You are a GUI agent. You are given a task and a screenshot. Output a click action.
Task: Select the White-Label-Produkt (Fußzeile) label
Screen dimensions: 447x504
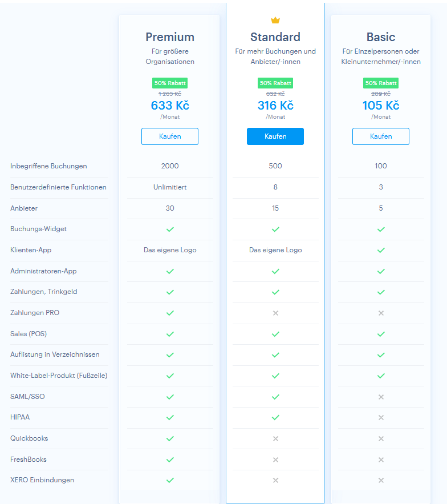click(x=59, y=376)
